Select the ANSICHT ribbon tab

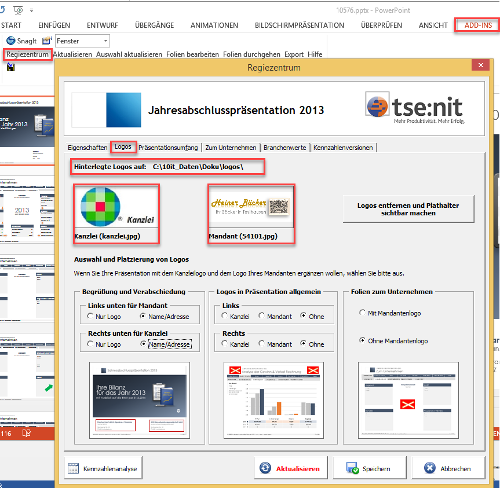tap(433, 25)
